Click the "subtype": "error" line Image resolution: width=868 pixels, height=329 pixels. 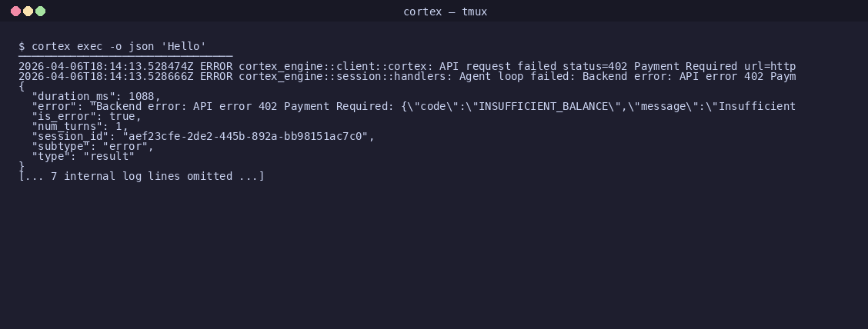(x=93, y=146)
